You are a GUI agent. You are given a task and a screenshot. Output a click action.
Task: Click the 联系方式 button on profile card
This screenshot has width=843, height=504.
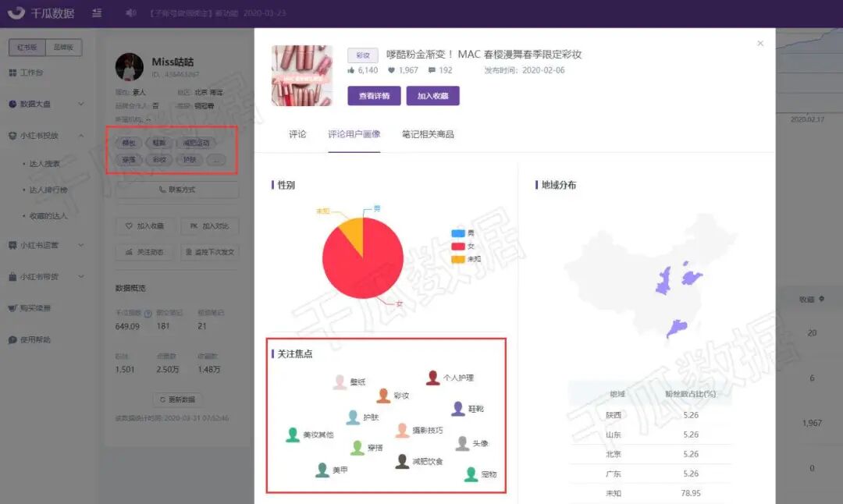[177, 190]
